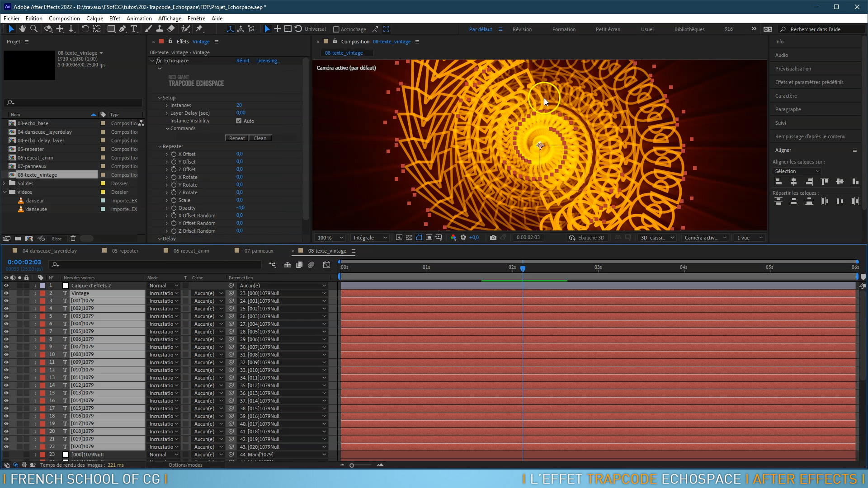Click the Repeat button in Echospace
Image resolution: width=868 pixels, height=488 pixels.
pyautogui.click(x=237, y=138)
